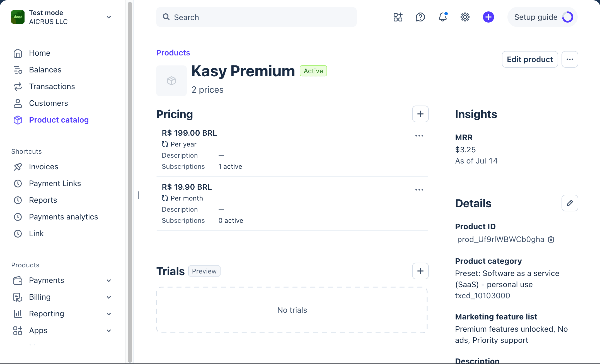The width and height of the screenshot is (600, 364).
Task: Click the '0 active' subscriptions value
Action: [231, 220]
